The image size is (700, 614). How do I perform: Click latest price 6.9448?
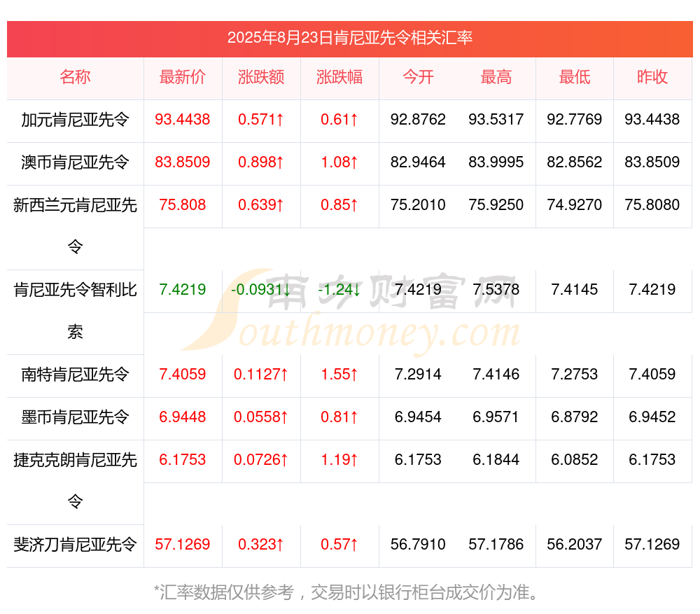tap(183, 417)
